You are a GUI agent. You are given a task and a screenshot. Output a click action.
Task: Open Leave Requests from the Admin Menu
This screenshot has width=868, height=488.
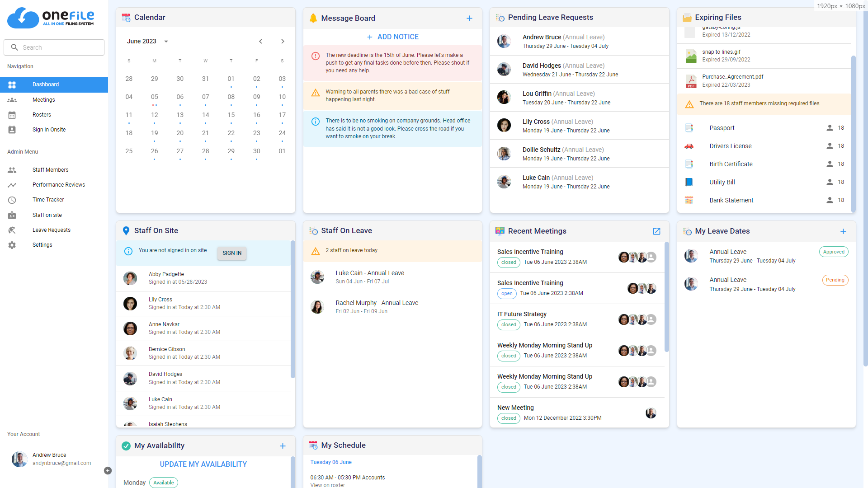pyautogui.click(x=51, y=230)
